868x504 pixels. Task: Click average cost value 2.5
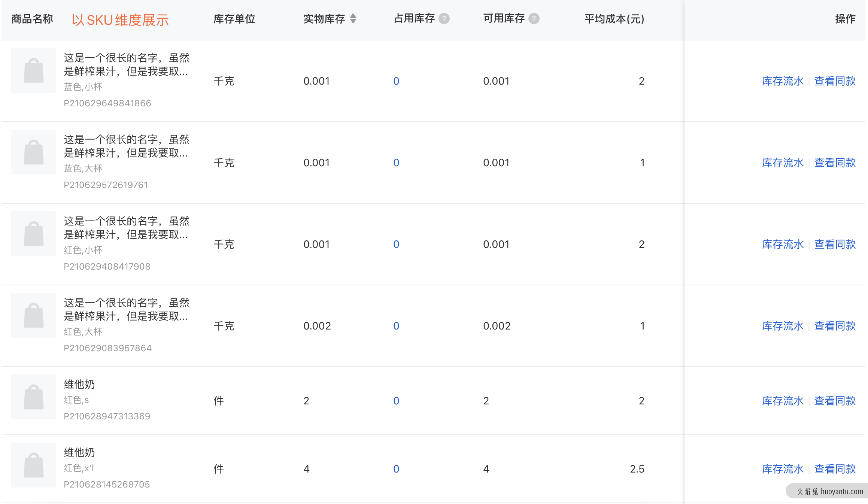(x=637, y=469)
